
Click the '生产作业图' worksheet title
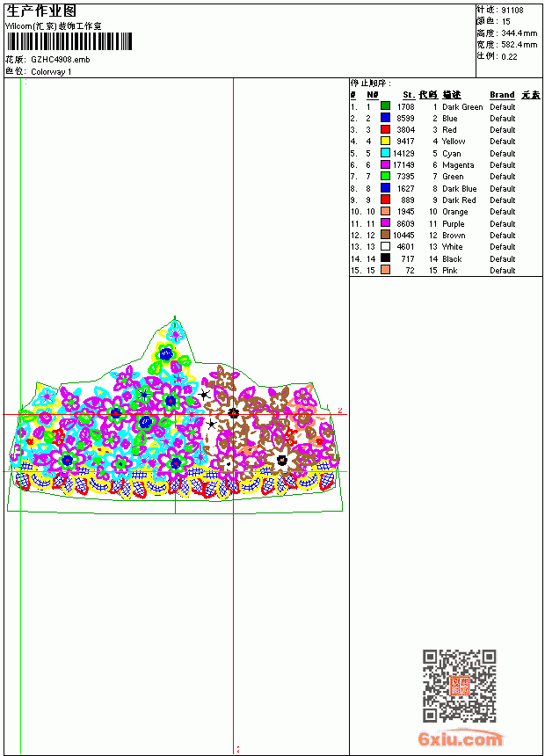click(41, 11)
